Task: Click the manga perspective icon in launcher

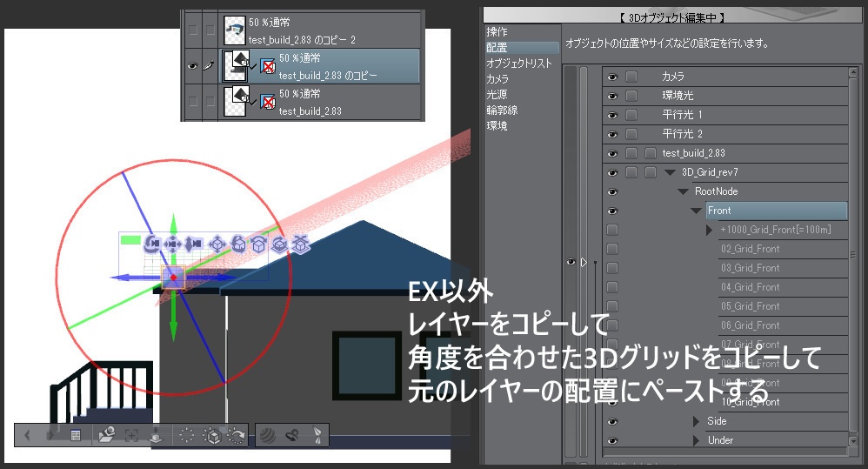Action: pyautogui.click(x=317, y=435)
